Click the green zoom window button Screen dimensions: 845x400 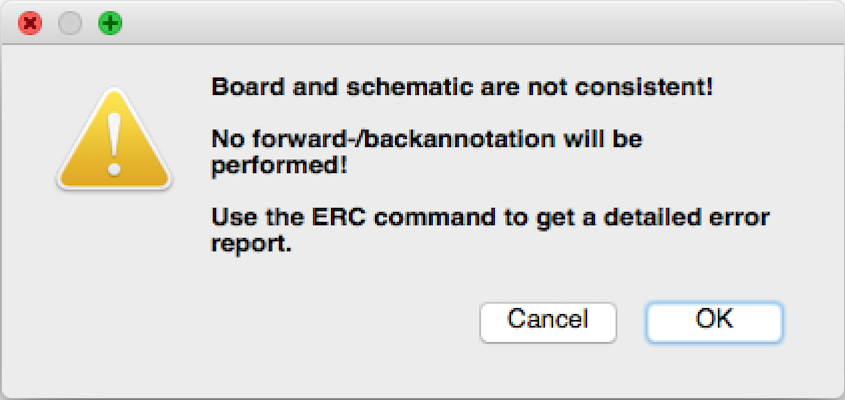click(x=110, y=24)
